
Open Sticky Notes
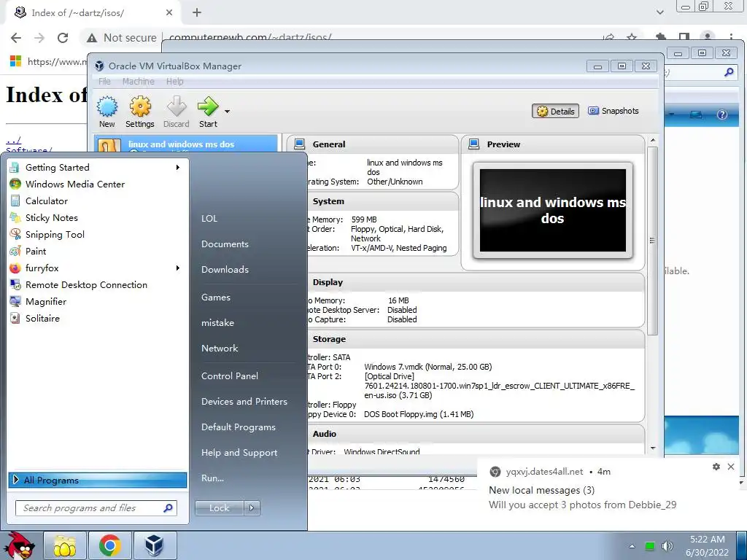[x=96, y=217]
